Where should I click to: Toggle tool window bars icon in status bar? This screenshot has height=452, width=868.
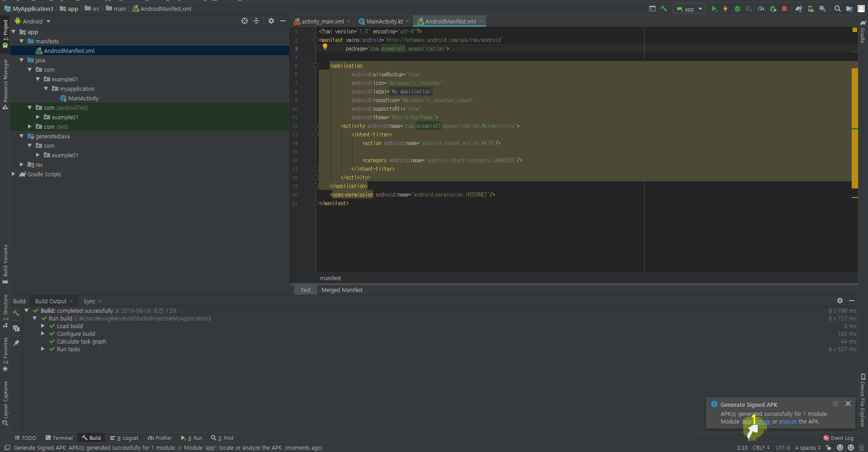click(x=7, y=447)
